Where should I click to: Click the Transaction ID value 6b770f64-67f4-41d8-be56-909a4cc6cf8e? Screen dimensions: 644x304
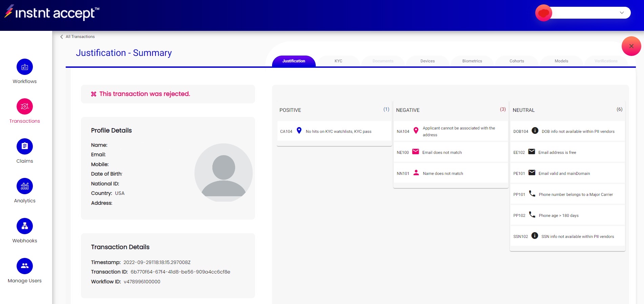pyautogui.click(x=181, y=272)
